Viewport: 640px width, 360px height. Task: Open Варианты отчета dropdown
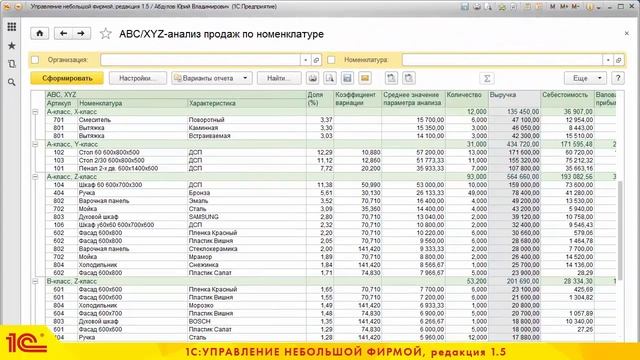coord(212,78)
